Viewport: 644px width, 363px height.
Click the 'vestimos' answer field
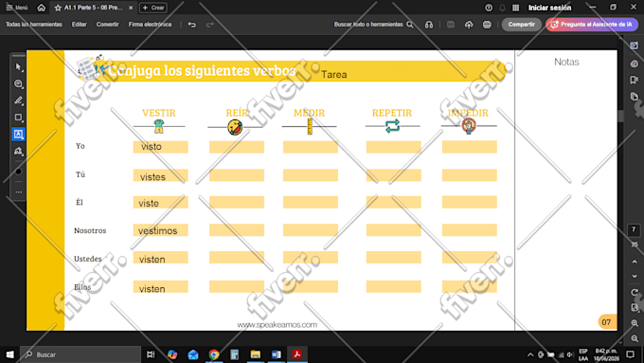pos(161,230)
